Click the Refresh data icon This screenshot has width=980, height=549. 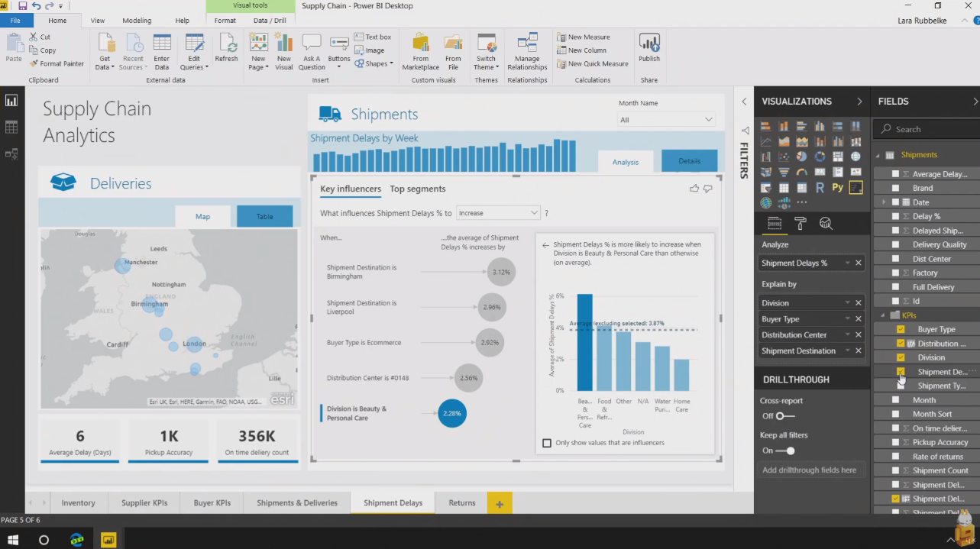click(x=226, y=47)
